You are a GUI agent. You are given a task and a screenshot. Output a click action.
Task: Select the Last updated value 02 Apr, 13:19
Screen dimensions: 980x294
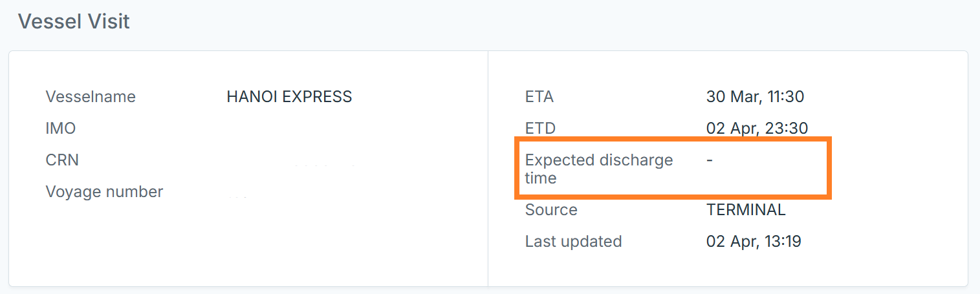[x=754, y=242]
